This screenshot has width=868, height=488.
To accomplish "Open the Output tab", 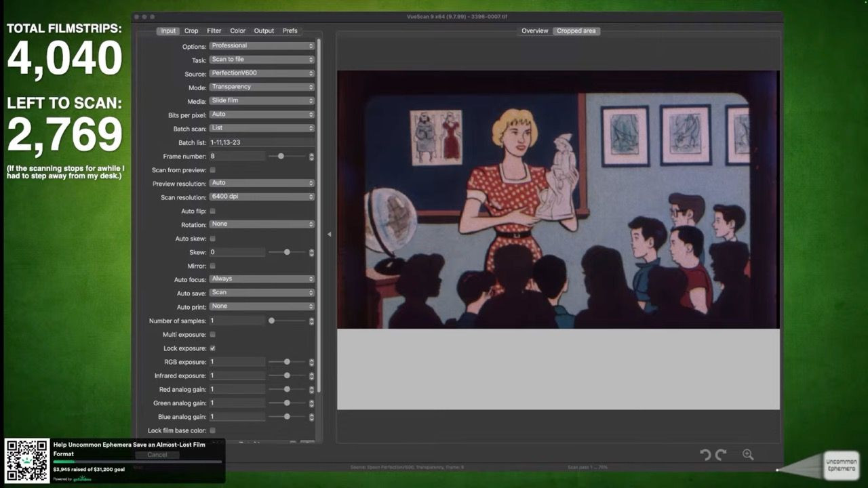I will pos(264,30).
